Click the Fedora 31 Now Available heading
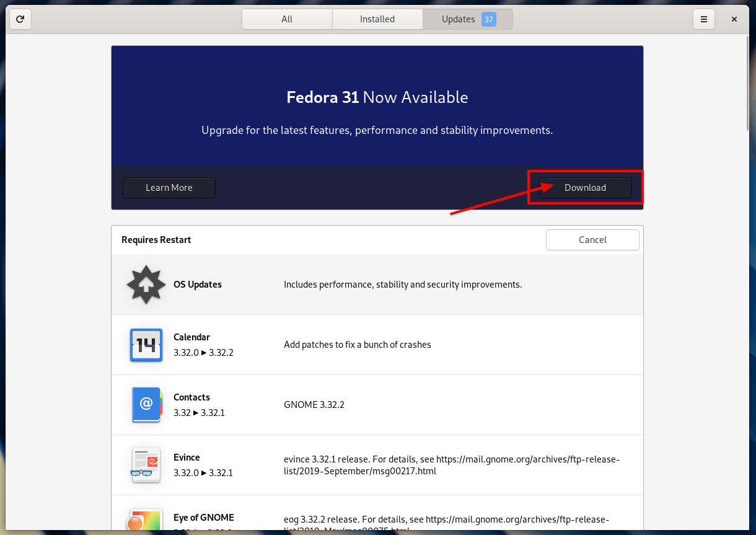Screen dimensions: 756x535 pyautogui.click(x=377, y=97)
